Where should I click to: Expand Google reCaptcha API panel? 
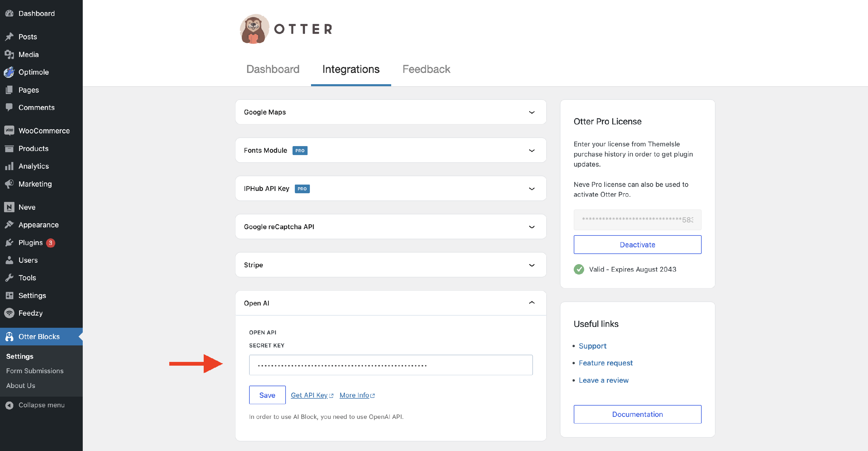532,227
